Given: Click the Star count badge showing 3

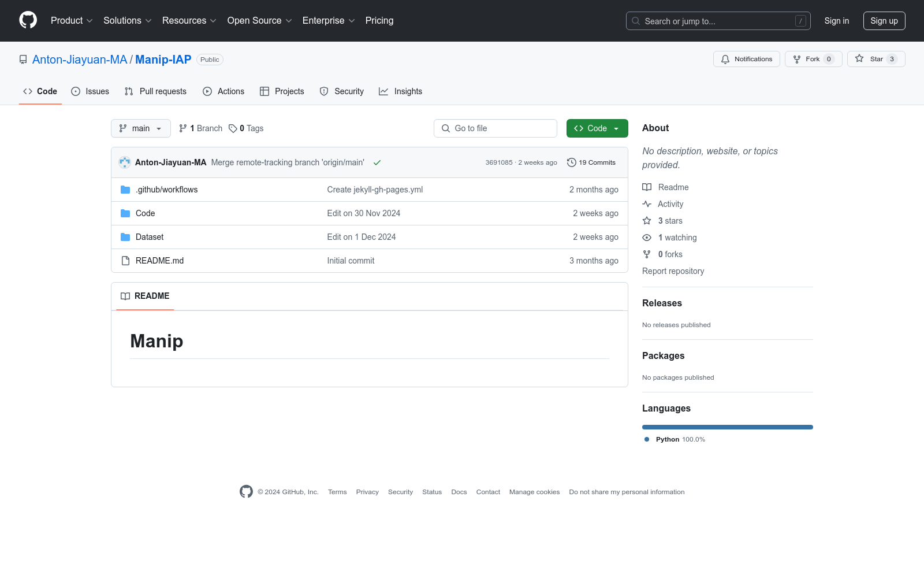Looking at the screenshot, I should 892,59.
